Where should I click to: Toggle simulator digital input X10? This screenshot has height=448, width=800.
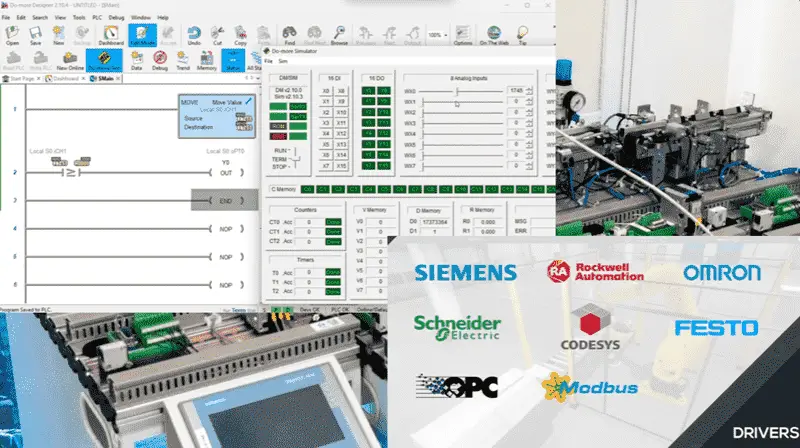coord(341,112)
